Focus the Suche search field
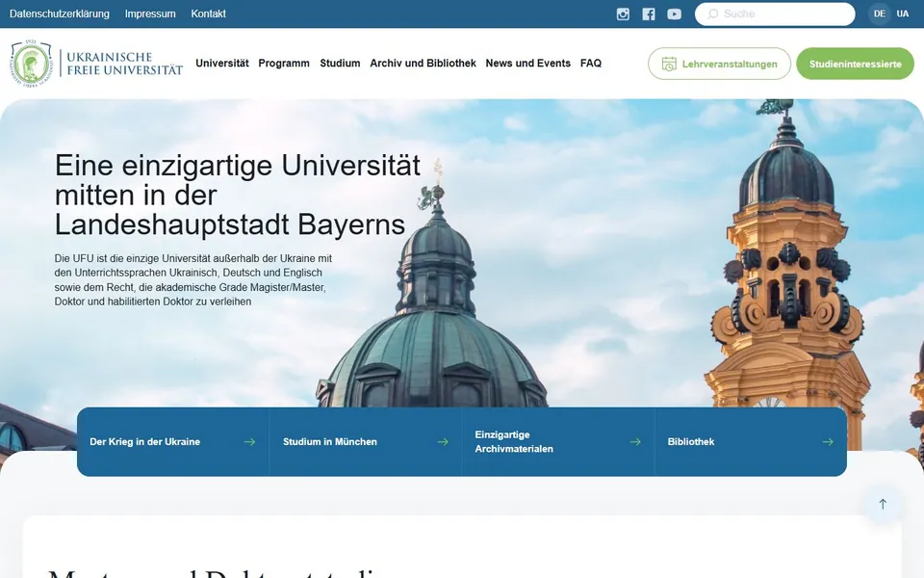The image size is (924, 578). pyautogui.click(x=775, y=13)
